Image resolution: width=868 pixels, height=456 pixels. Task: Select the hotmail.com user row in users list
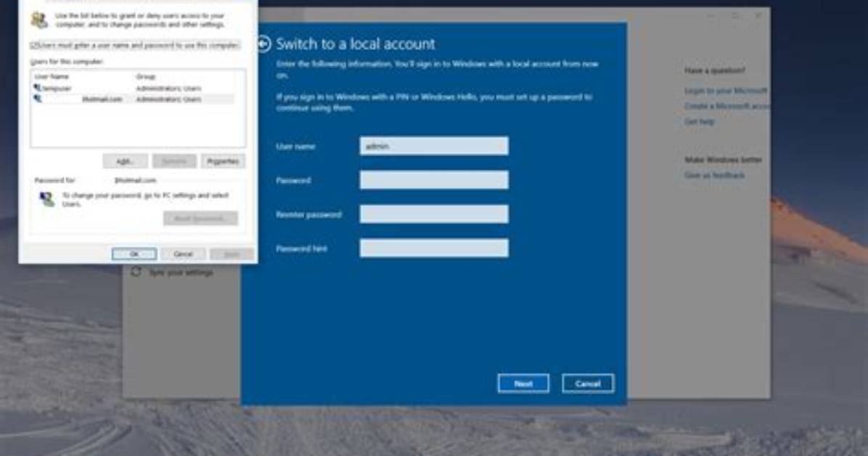133,99
